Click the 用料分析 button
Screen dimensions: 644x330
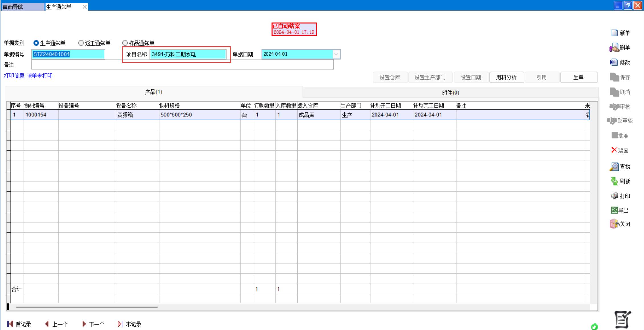tap(506, 77)
